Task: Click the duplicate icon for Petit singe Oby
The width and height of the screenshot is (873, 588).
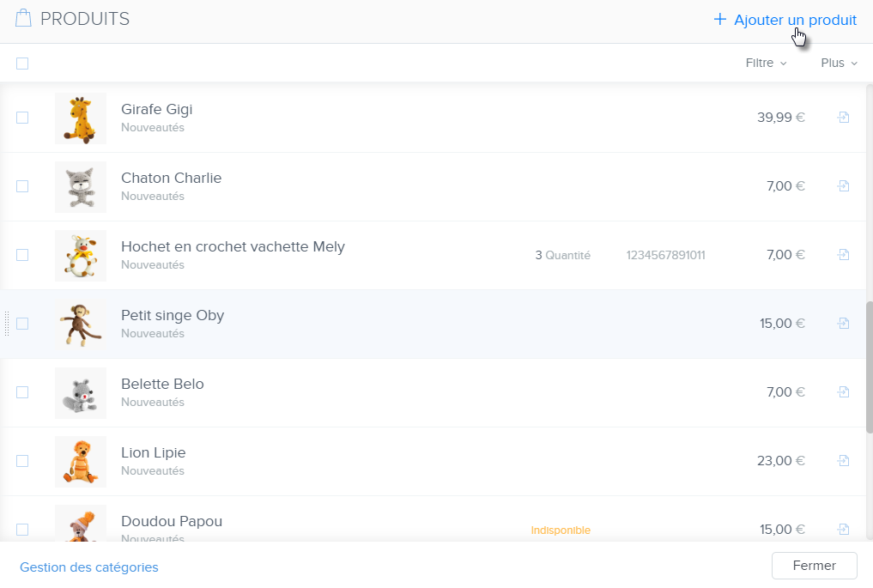Action: point(843,324)
